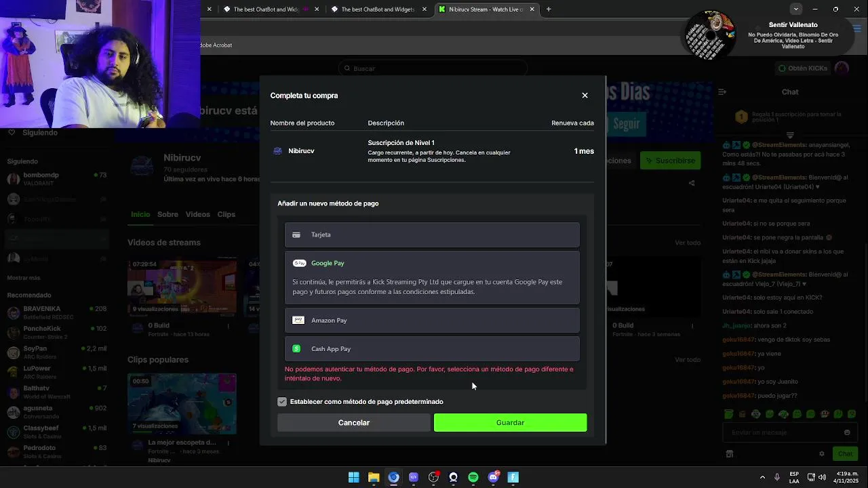
Task: Click the Buscar search field
Action: 433,68
